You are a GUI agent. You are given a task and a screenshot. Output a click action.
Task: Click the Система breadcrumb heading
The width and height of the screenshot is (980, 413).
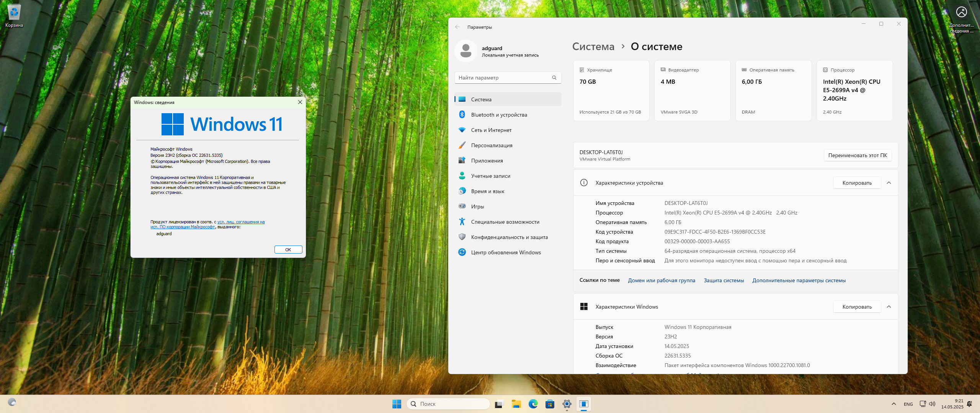point(593,47)
